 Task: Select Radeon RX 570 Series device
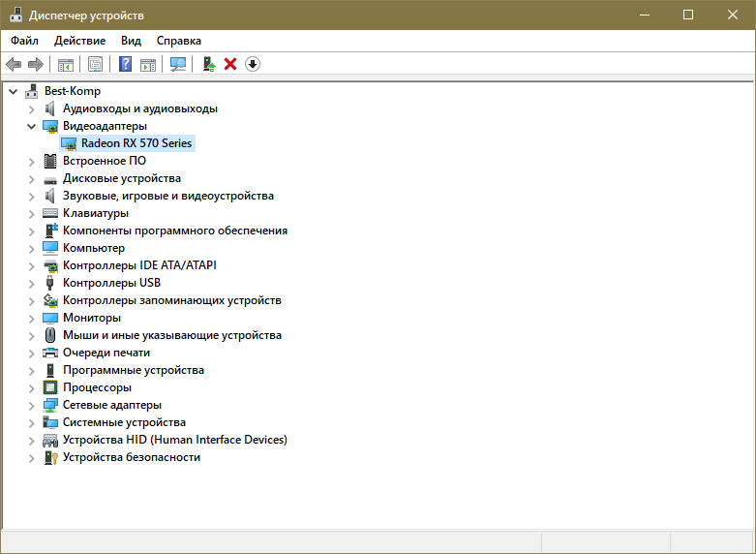(136, 143)
